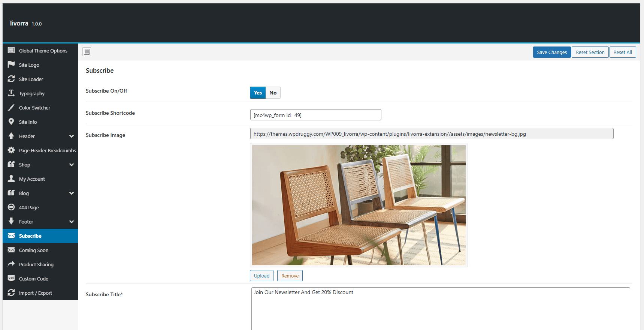This screenshot has height=330, width=644.
Task: Click the Header up-arrow icon
Action: 11,136
